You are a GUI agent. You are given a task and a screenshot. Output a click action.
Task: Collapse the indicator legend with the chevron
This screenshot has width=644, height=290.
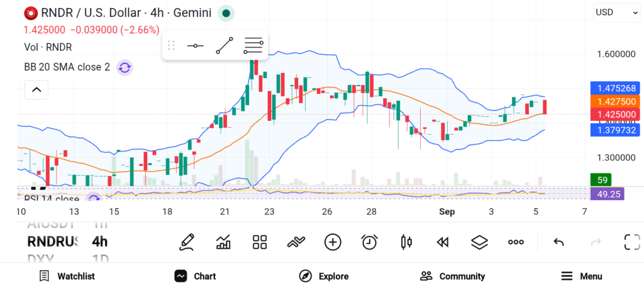pyautogui.click(x=36, y=89)
